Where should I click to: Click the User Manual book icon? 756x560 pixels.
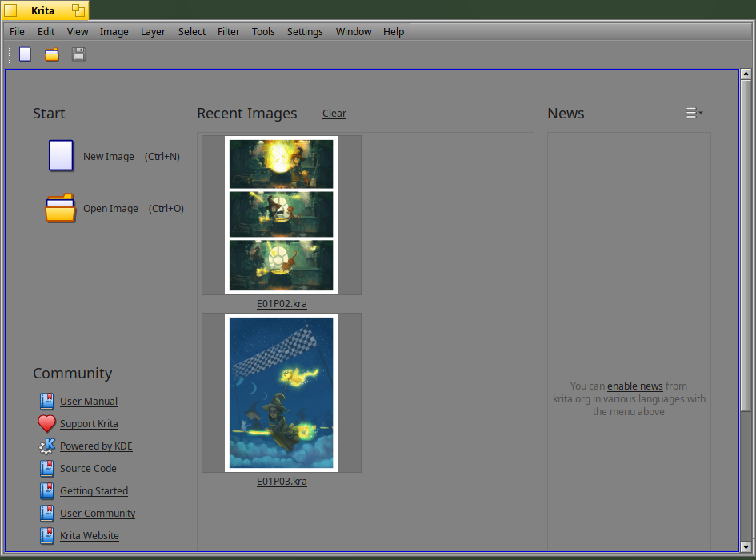click(x=46, y=401)
